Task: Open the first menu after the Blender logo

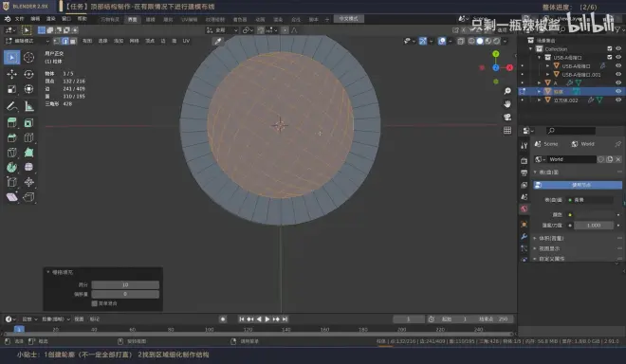Action: [x=19, y=19]
